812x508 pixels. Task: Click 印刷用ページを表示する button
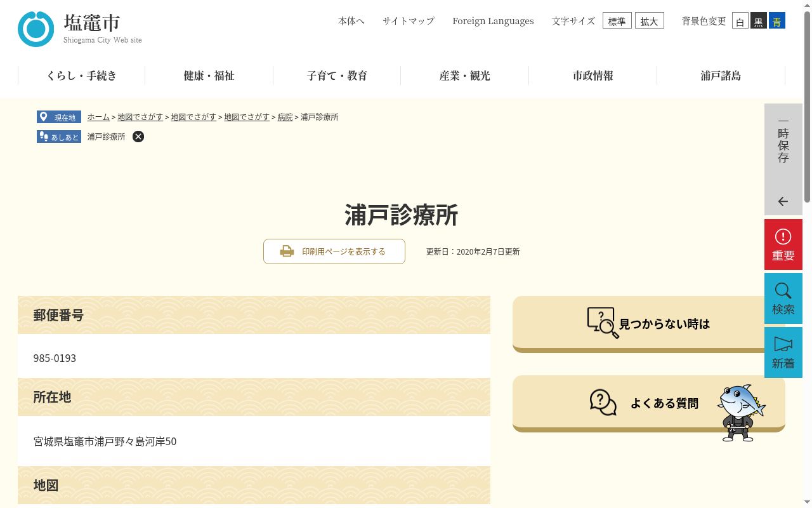[x=334, y=251]
